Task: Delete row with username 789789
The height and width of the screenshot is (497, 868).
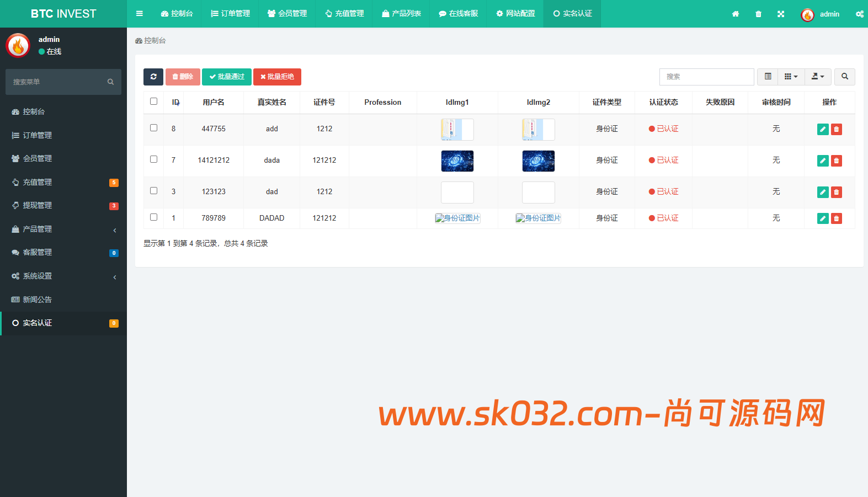Action: tap(837, 218)
